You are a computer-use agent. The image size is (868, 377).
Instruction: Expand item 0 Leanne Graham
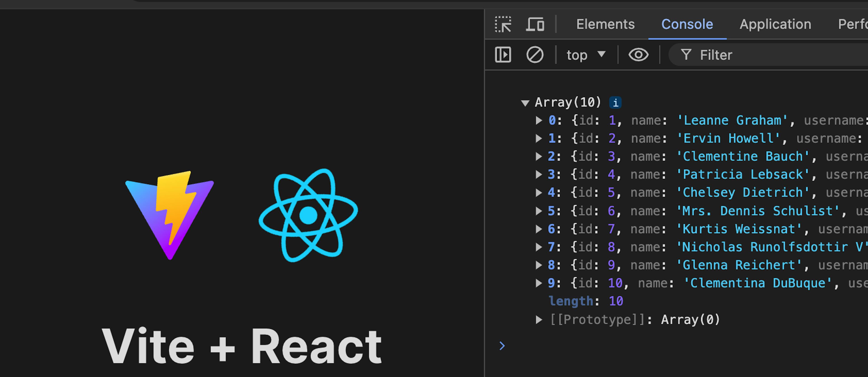[539, 120]
